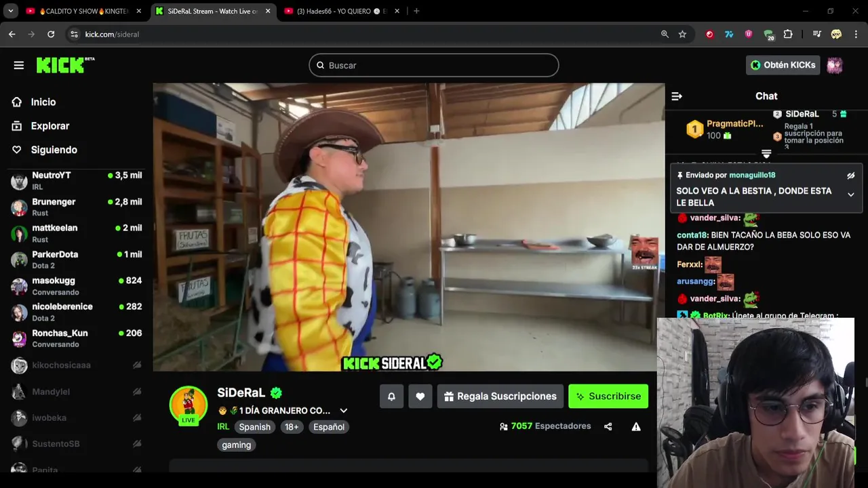Click the notification bell for SiDeRaL
Viewport: 868px width, 488px height.
pyautogui.click(x=391, y=396)
